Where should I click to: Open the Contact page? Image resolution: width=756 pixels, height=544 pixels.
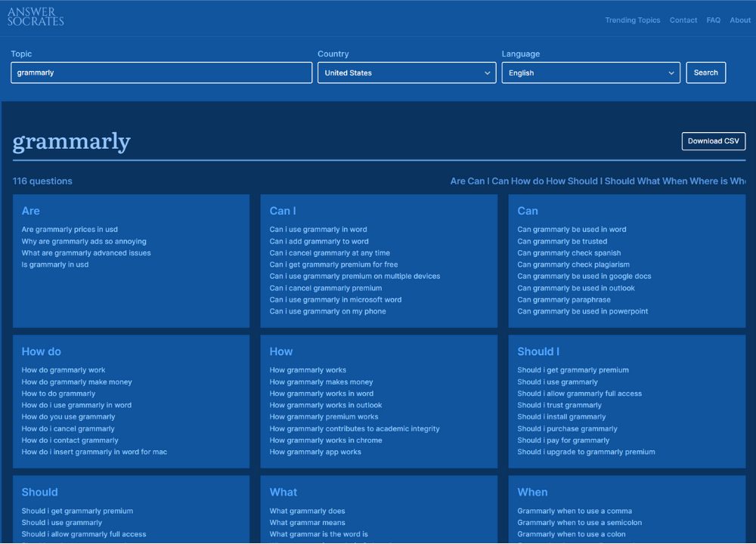point(683,20)
